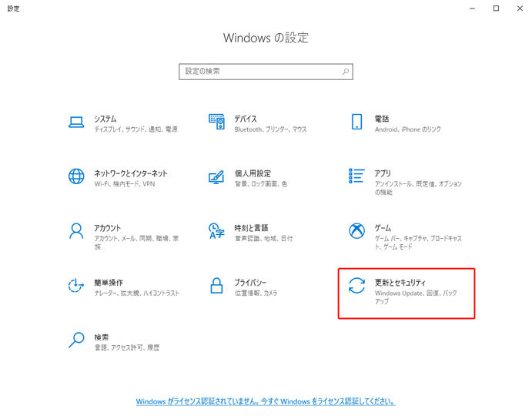Viewport: 532px width, 416px height.
Task: Open the 検索 magnifying glass category icon
Action: click(x=76, y=340)
